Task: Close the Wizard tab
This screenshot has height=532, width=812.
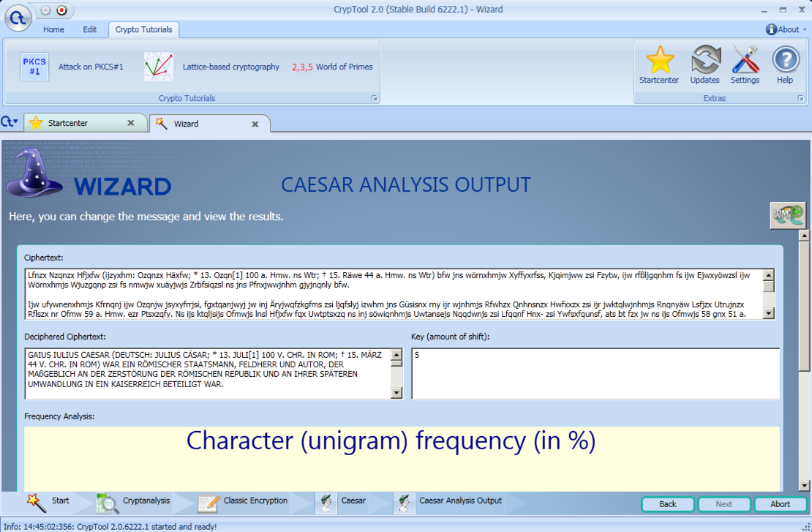Action: (255, 124)
